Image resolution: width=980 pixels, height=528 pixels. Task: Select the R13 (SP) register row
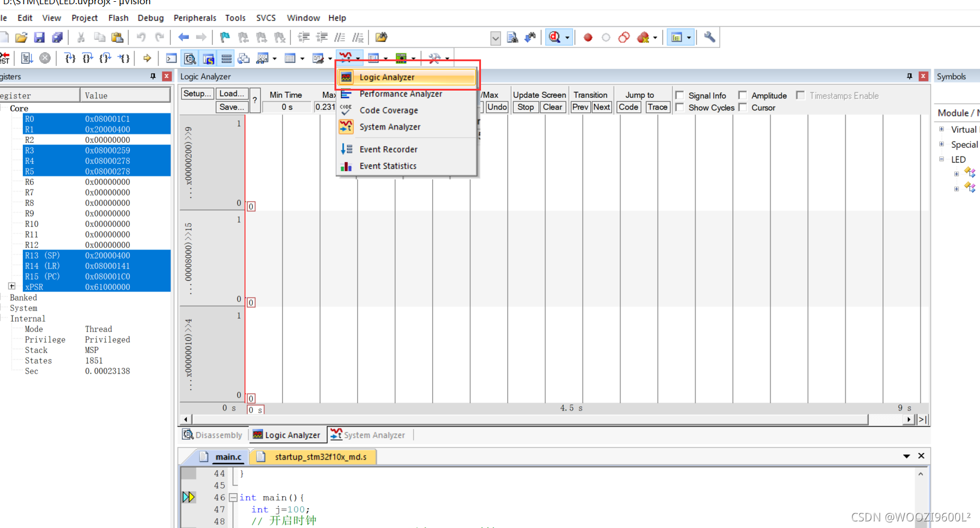[x=97, y=255]
